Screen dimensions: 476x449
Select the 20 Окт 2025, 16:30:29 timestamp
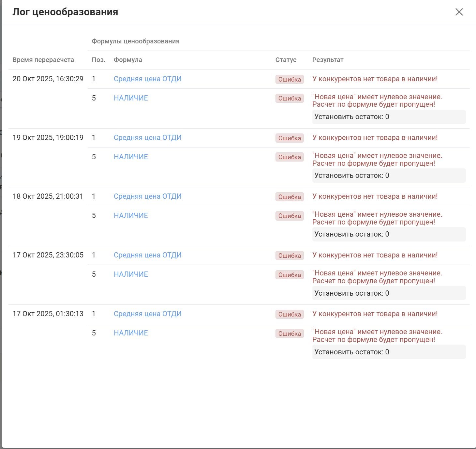pyautogui.click(x=48, y=79)
